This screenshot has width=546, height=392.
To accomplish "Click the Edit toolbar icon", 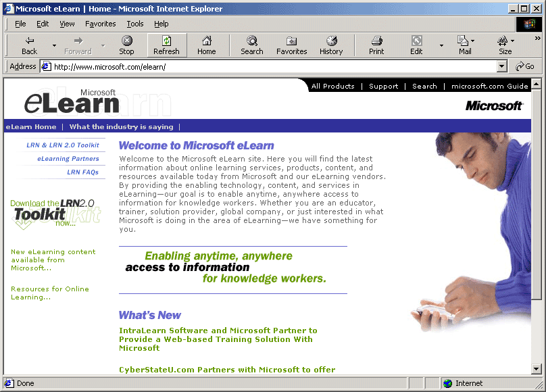I will click(x=416, y=45).
